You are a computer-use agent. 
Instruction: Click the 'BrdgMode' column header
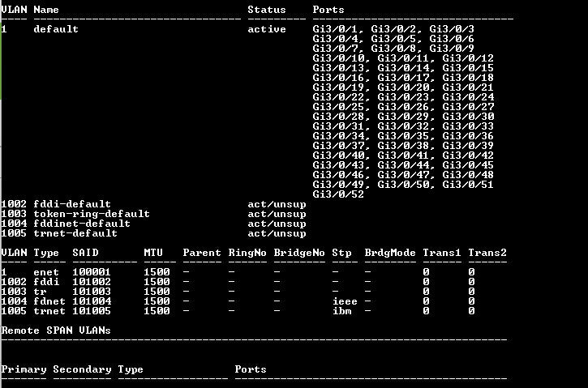(x=390, y=253)
